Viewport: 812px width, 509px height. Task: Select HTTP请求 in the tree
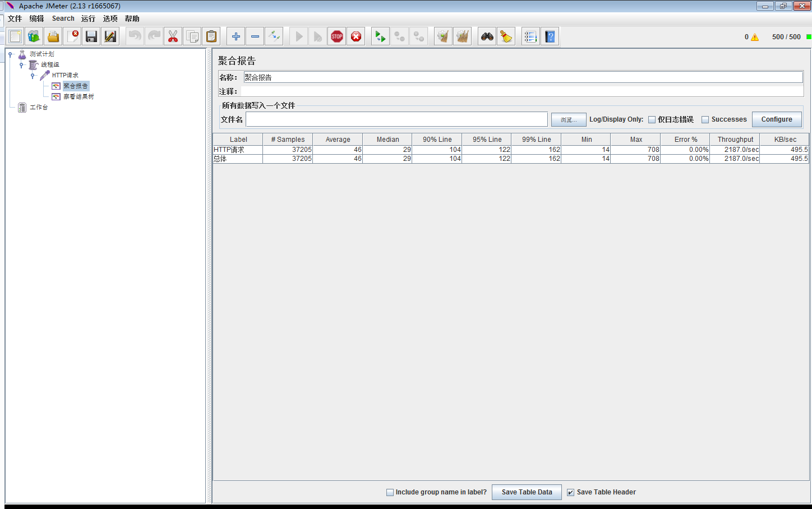pyautogui.click(x=65, y=76)
